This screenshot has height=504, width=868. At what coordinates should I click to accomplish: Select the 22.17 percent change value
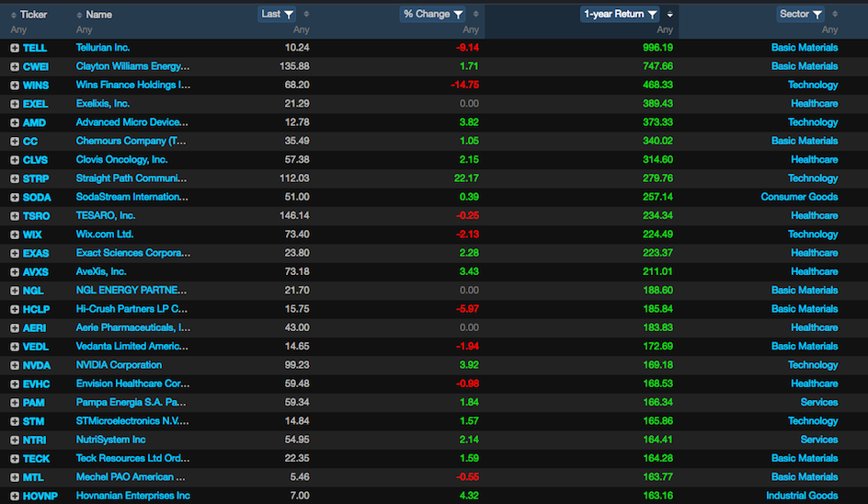point(467,178)
